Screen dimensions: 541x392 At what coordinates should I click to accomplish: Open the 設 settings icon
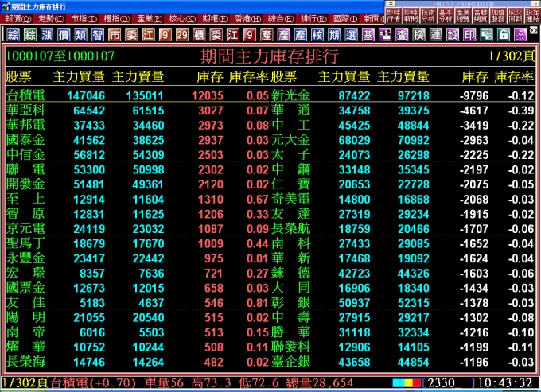tap(453, 35)
